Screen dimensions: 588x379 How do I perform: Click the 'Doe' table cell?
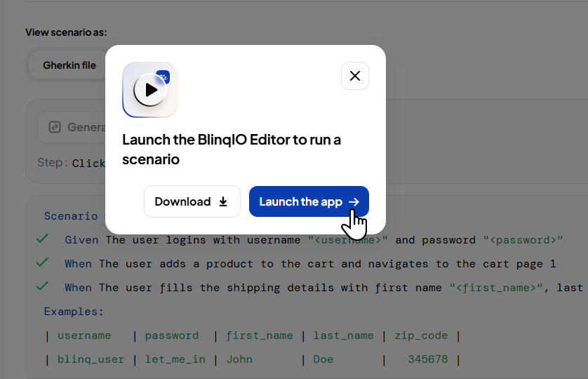coord(323,359)
